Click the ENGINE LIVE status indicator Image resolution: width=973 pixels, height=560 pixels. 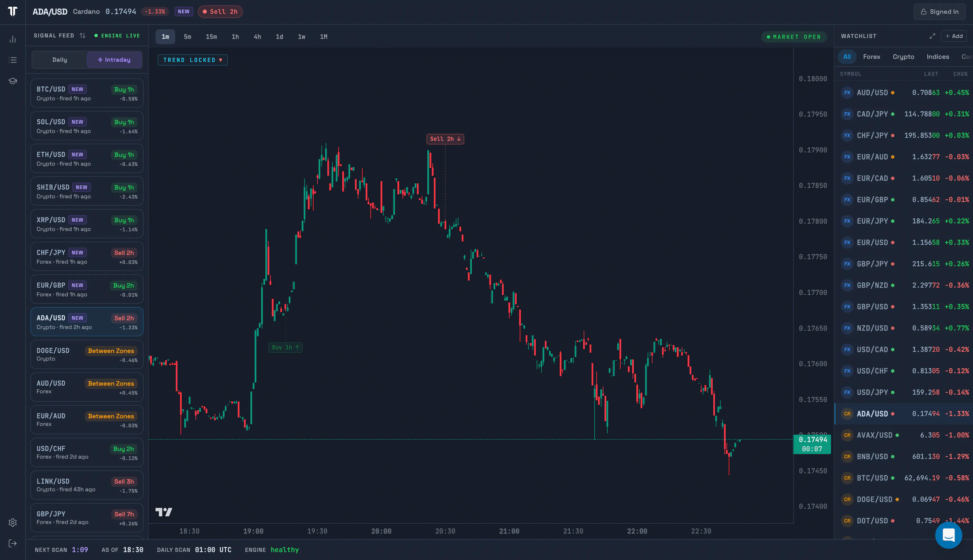[x=117, y=36]
